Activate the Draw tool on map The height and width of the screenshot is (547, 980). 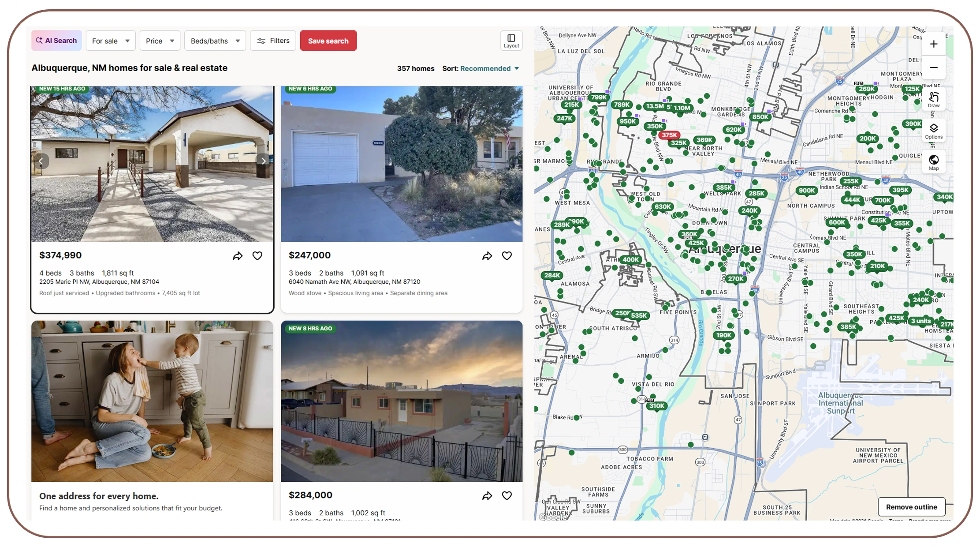pos(933,99)
